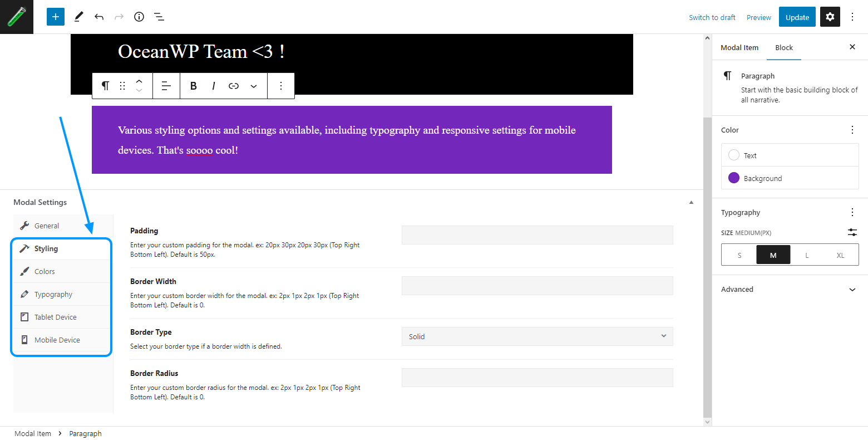Image resolution: width=868 pixels, height=440 pixels.
Task: Open block toolbar options menu
Action: tap(281, 86)
